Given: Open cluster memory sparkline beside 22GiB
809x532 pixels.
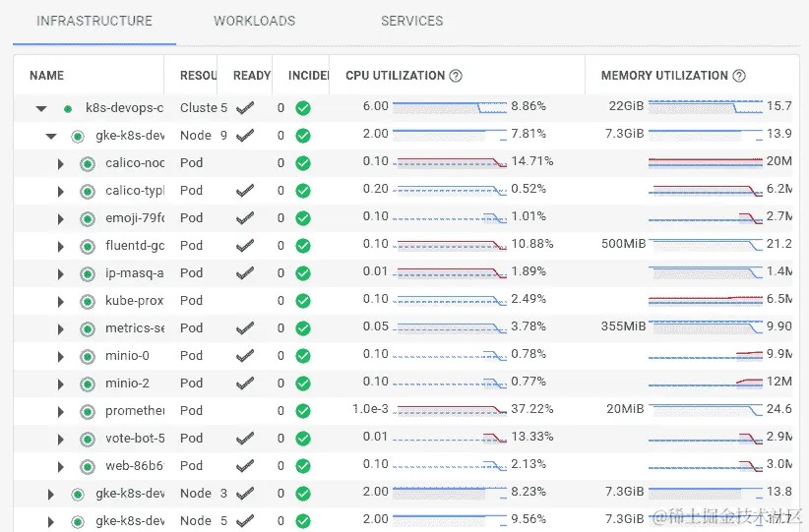Looking at the screenshot, I should (706, 107).
